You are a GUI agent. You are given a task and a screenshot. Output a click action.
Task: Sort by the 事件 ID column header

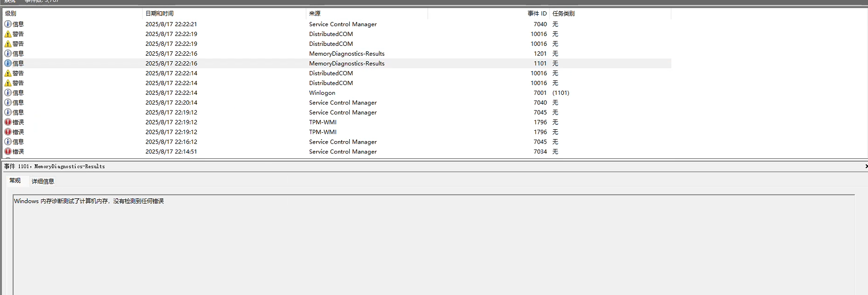(x=489, y=13)
